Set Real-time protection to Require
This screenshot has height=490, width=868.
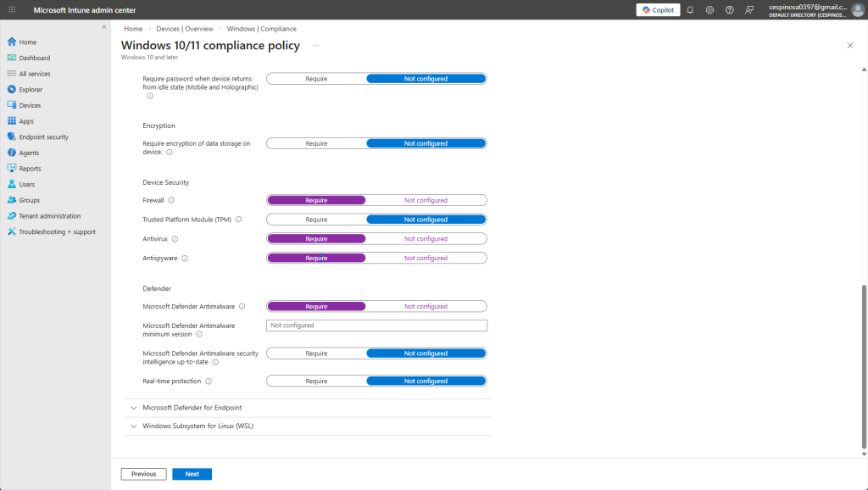coord(316,381)
